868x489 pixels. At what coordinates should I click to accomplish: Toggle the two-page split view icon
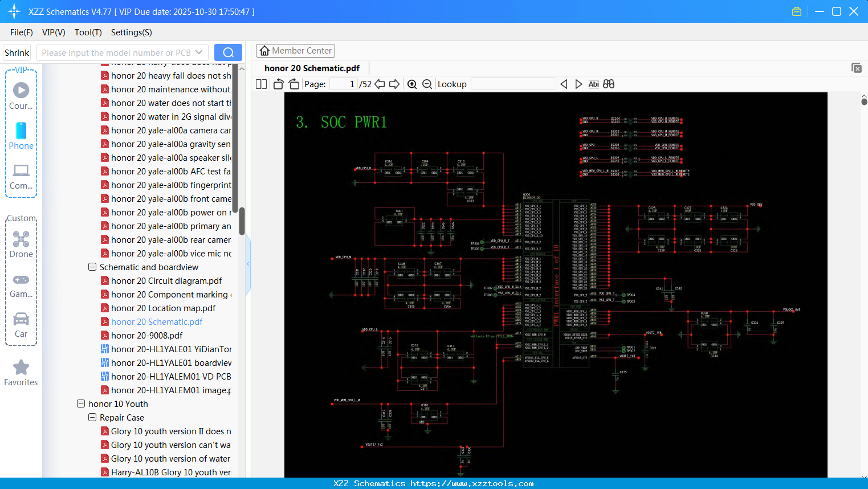(261, 84)
